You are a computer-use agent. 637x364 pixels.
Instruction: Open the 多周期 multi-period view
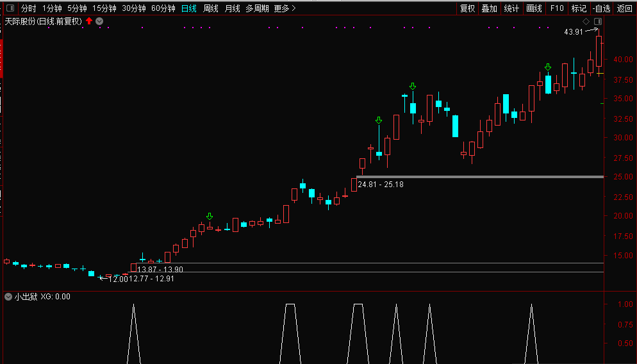click(257, 8)
